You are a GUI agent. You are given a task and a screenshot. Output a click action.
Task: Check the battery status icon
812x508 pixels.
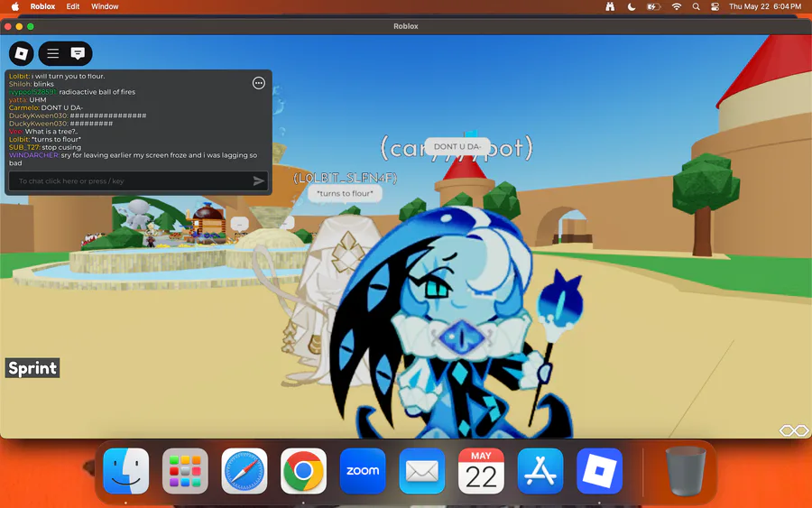click(653, 6)
